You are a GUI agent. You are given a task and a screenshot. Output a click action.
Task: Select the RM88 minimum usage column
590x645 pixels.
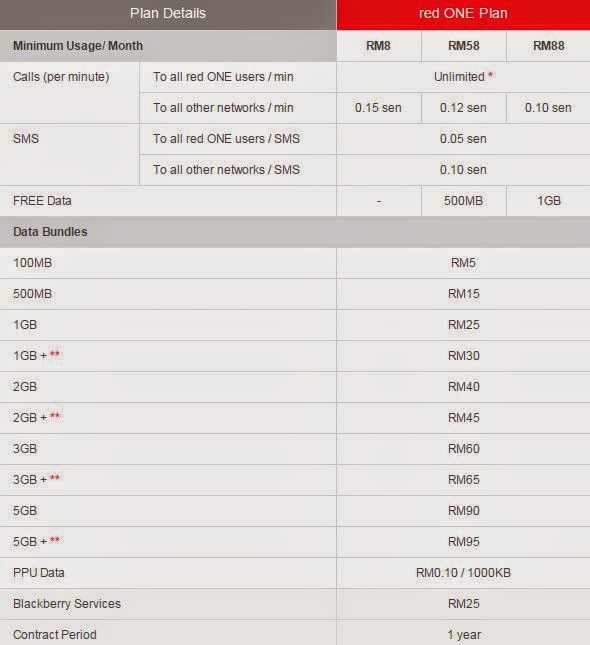click(x=548, y=46)
